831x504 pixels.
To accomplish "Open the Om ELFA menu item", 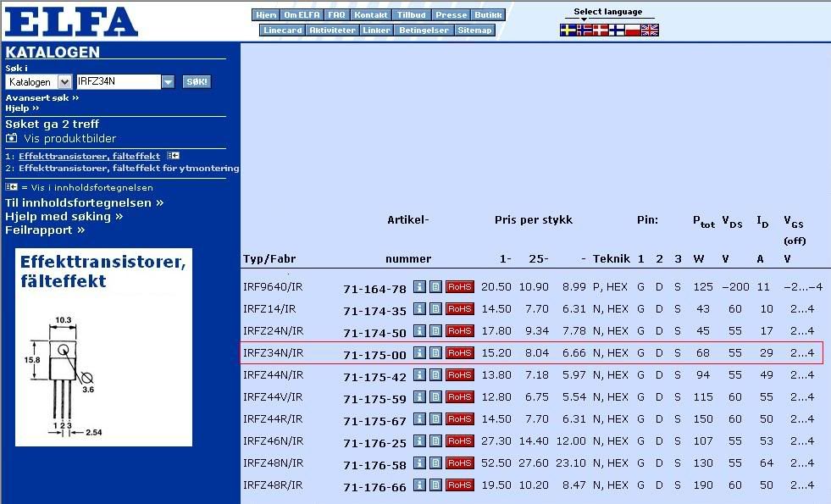I will pyautogui.click(x=302, y=15).
